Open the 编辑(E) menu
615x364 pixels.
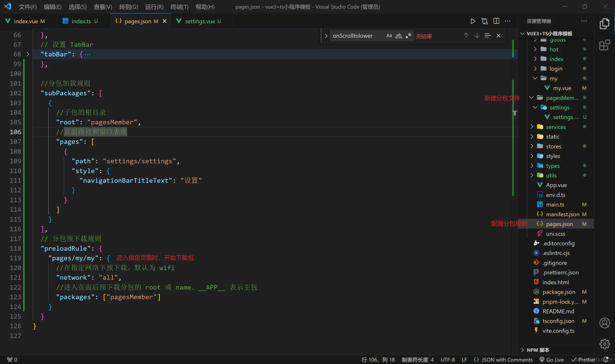click(53, 7)
